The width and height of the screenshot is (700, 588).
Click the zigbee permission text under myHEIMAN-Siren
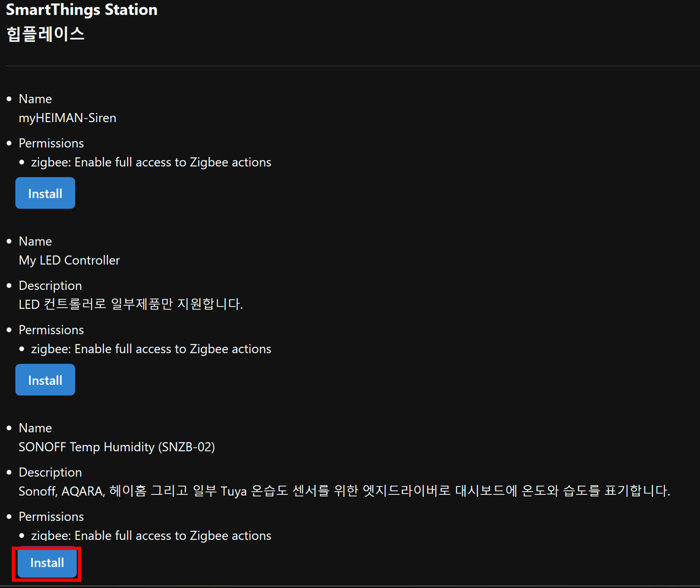151,162
